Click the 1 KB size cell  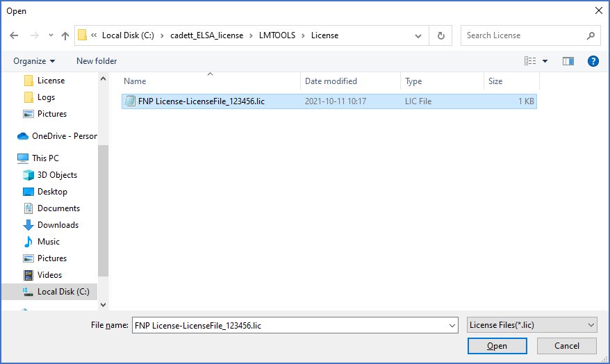[526, 101]
